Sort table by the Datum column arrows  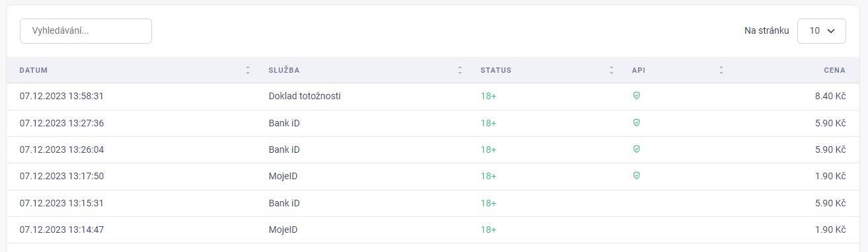248,70
